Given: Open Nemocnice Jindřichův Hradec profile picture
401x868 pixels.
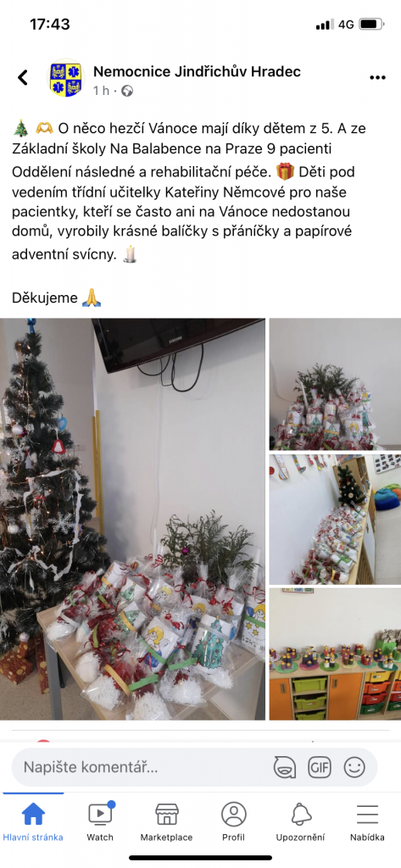Looking at the screenshot, I should click(64, 79).
